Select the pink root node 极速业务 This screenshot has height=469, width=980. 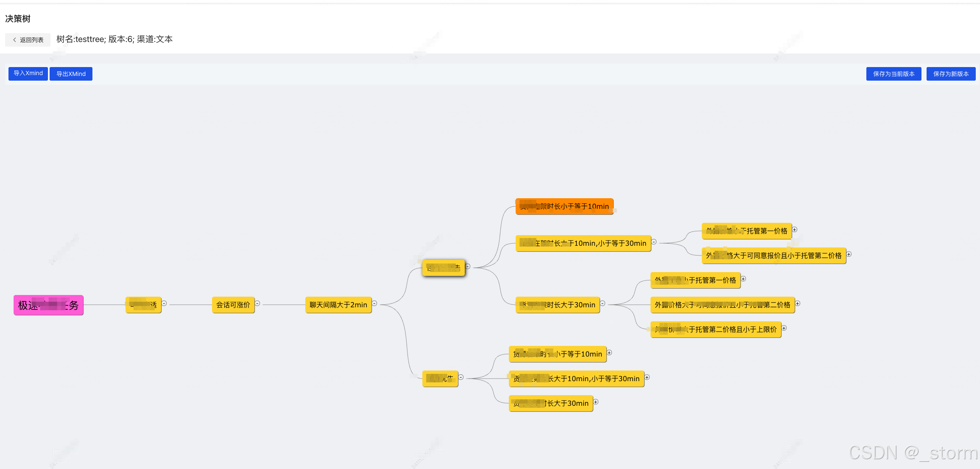[48, 305]
